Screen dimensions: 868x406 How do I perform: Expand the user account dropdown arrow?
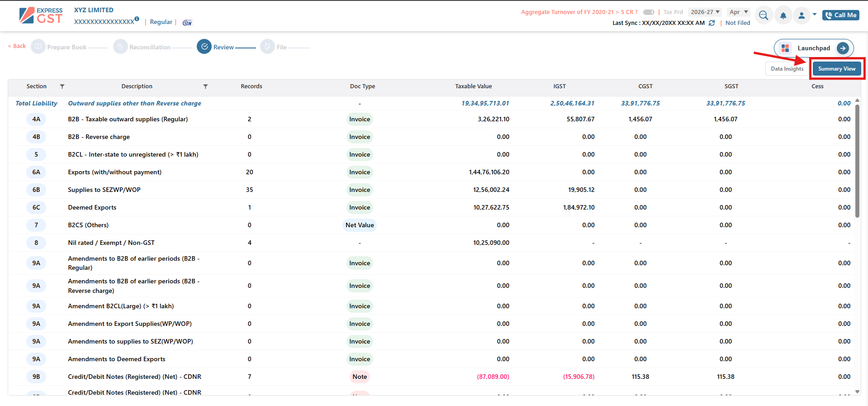point(815,14)
